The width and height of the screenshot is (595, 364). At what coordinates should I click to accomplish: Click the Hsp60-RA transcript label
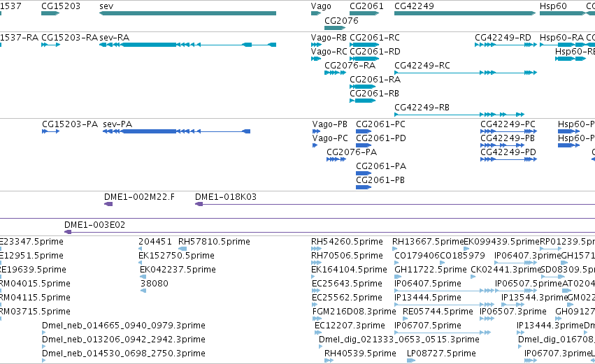tap(561, 38)
